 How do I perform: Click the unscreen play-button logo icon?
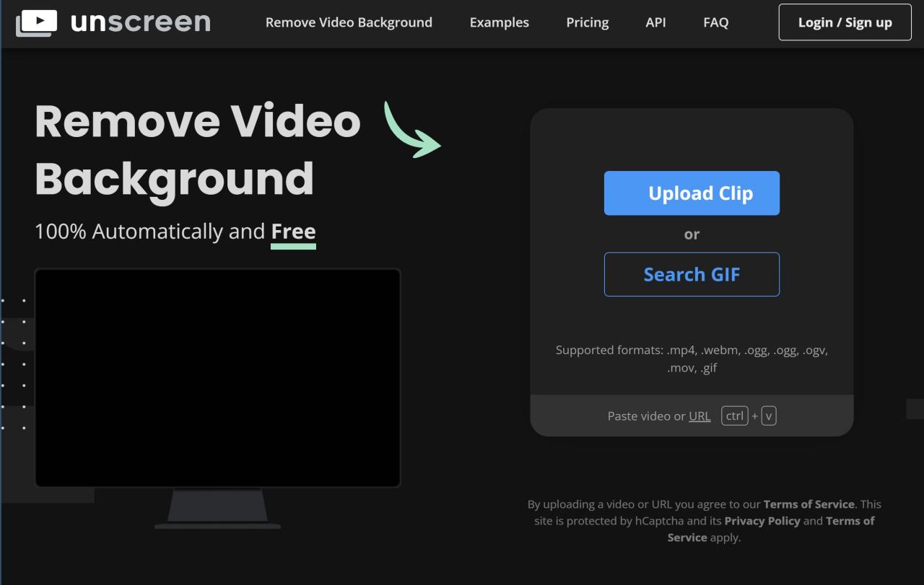coord(36,22)
